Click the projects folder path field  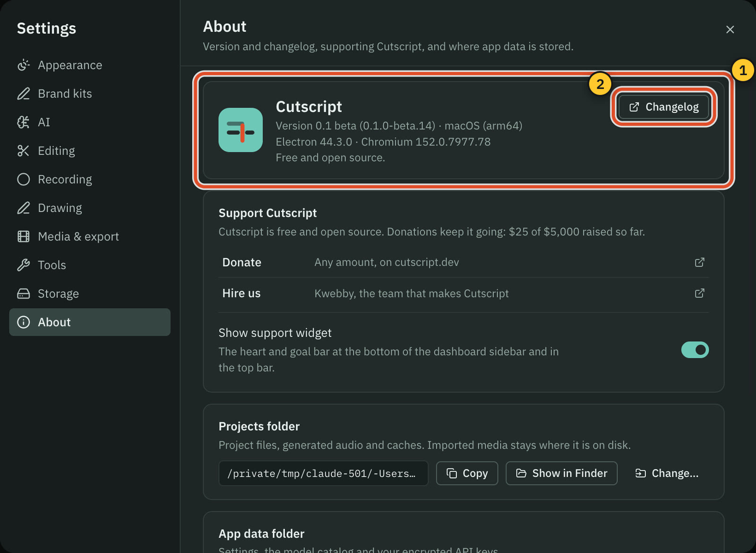click(323, 473)
